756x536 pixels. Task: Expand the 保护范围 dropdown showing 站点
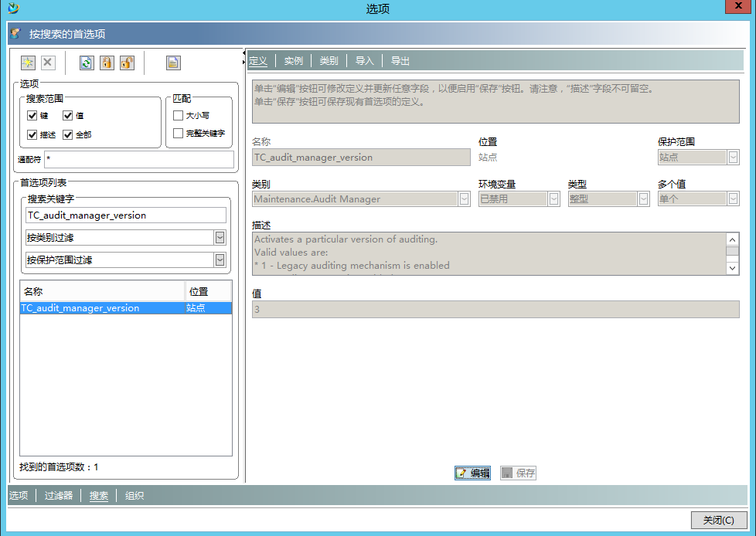[x=733, y=158]
